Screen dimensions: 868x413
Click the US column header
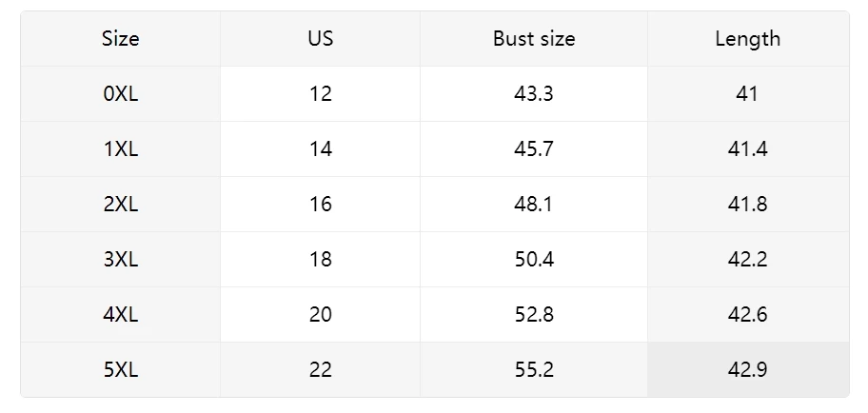[x=321, y=39]
